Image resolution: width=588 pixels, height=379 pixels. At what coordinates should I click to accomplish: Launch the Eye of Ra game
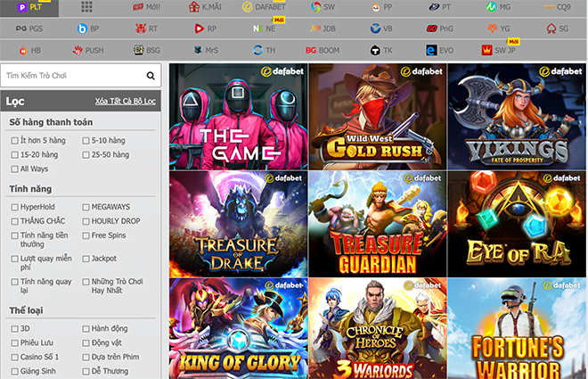(x=517, y=223)
